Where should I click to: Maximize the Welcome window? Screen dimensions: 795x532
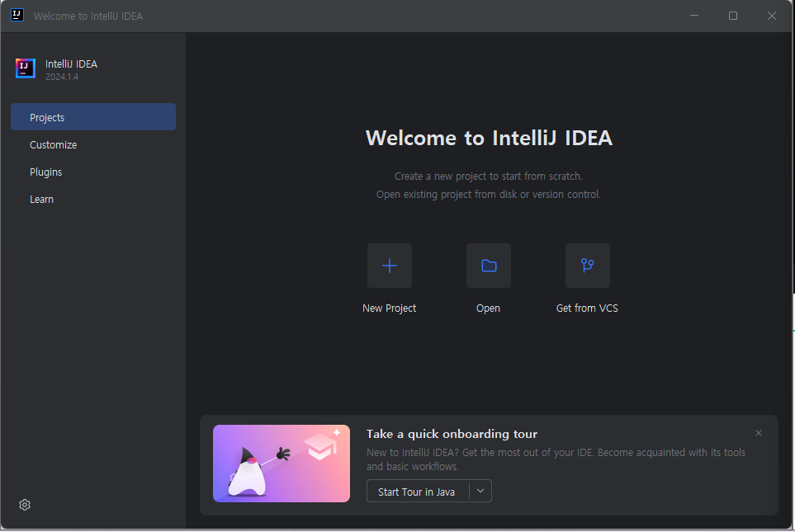pos(732,16)
